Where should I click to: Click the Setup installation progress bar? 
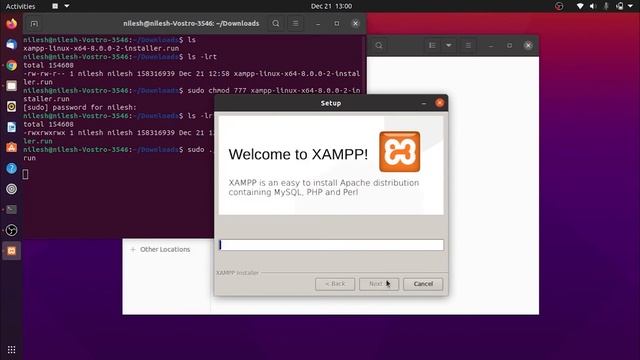pyautogui.click(x=331, y=244)
